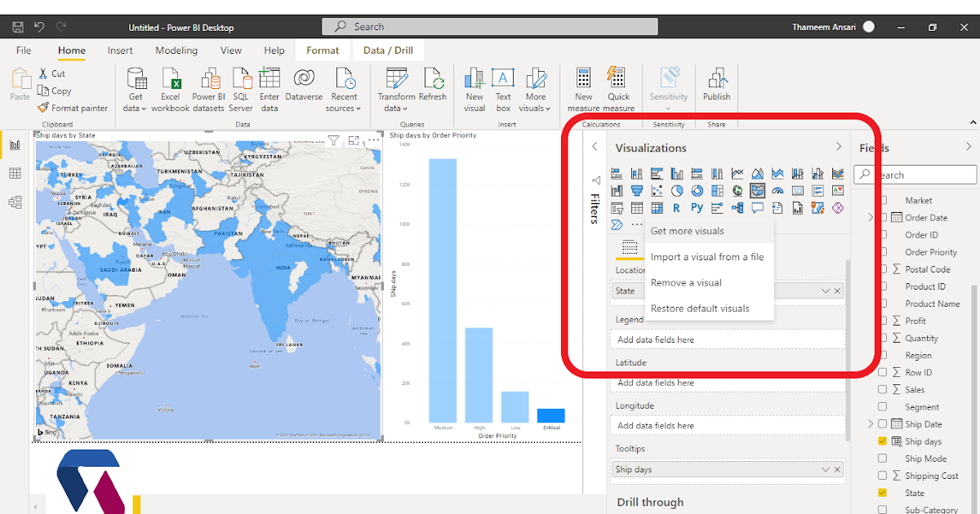980x514 pixels.
Task: Select the Gauge visualization
Action: (x=777, y=190)
